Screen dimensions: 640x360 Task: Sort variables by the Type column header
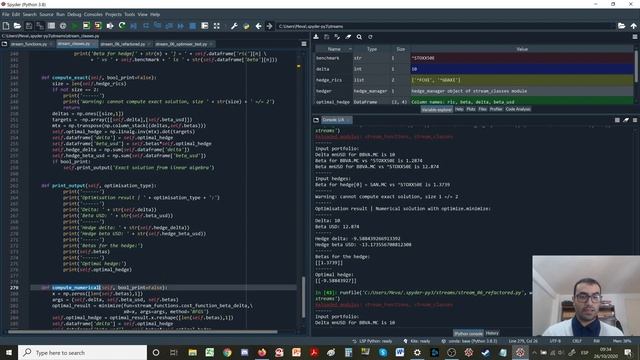pos(372,49)
